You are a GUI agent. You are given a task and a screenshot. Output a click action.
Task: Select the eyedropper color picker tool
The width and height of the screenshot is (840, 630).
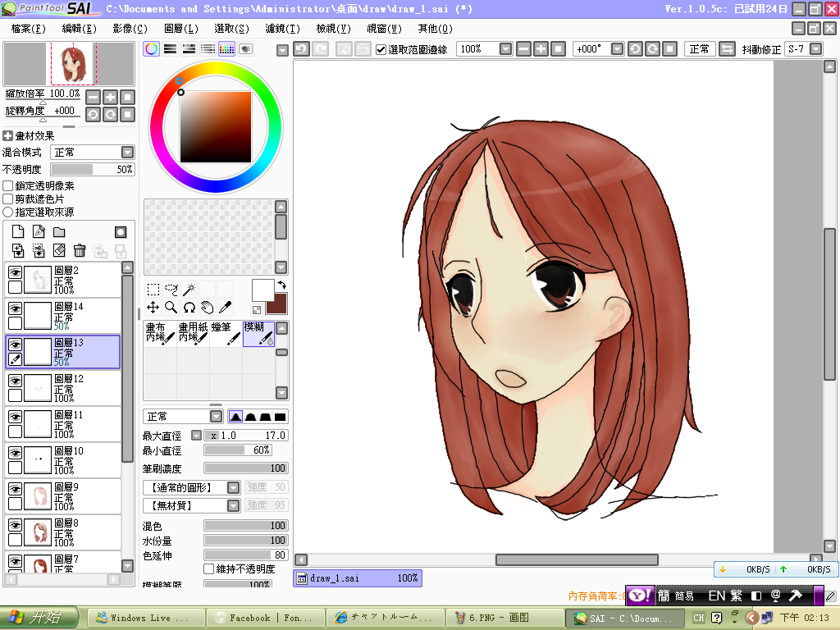[225, 308]
